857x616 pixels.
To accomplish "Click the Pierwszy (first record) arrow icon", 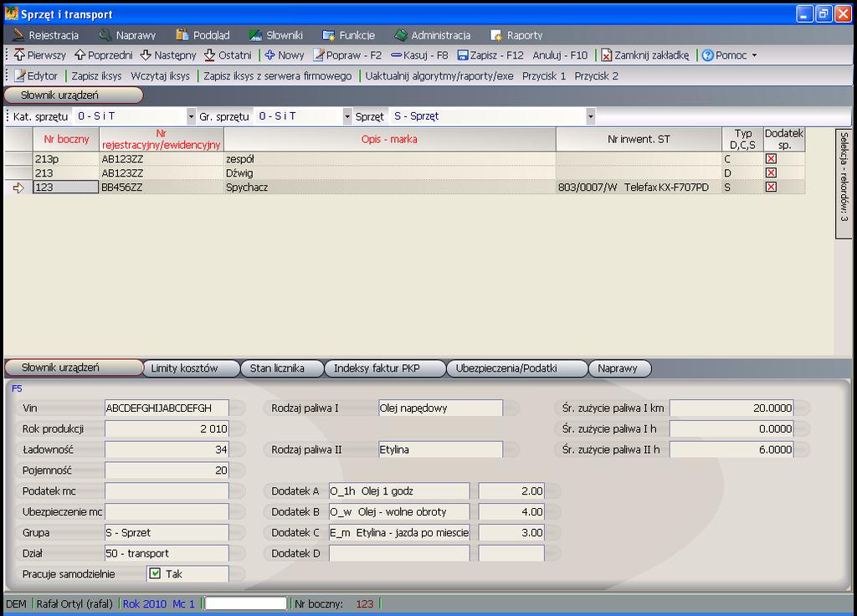I will point(20,54).
